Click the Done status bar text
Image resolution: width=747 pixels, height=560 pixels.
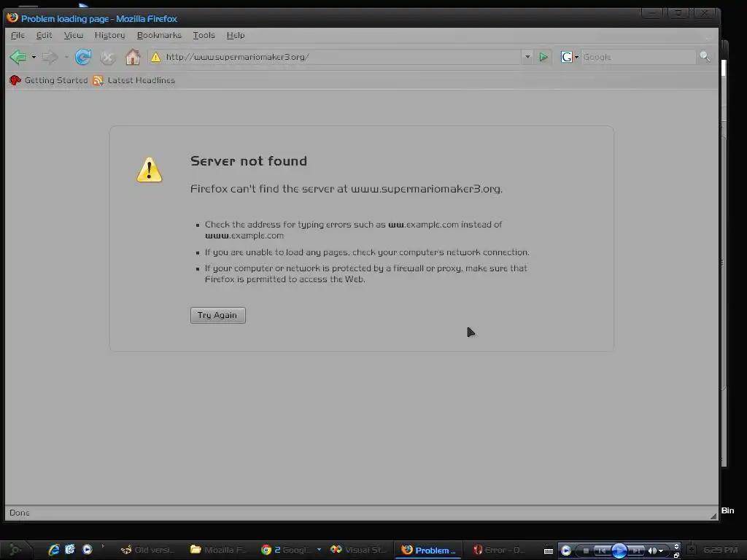click(20, 513)
